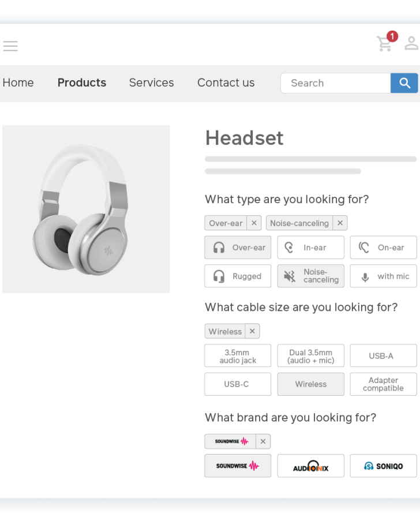The height and width of the screenshot is (525, 420).
Task: Remove the Noise-canceling filter chip
Action: tap(340, 223)
